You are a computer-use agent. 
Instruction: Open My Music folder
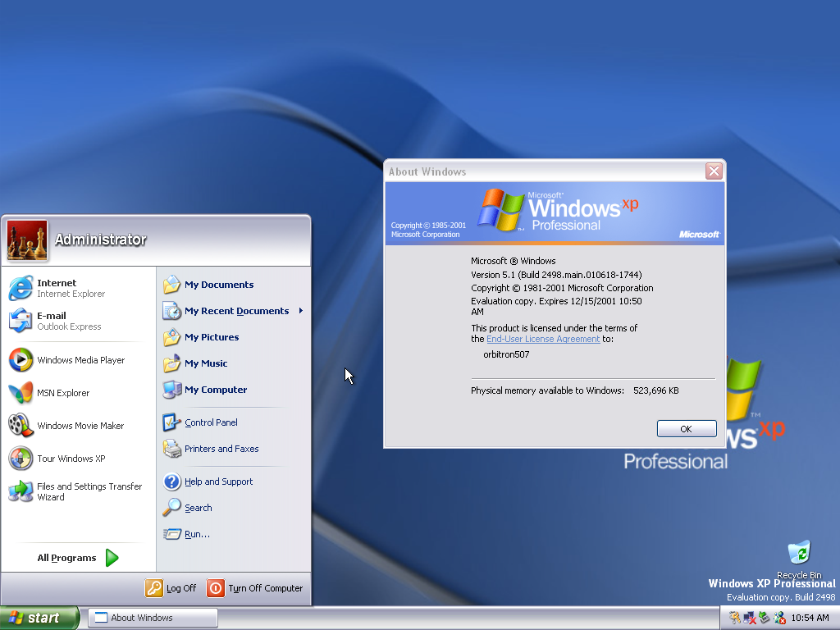point(234,363)
